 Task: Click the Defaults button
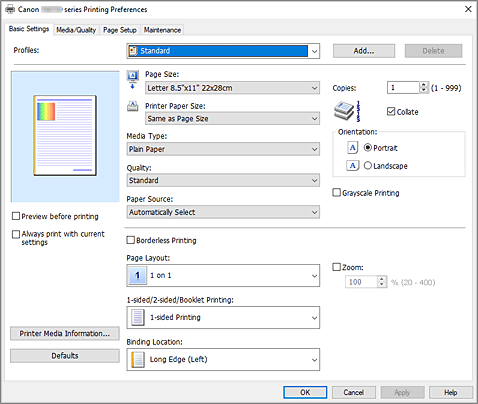point(65,356)
